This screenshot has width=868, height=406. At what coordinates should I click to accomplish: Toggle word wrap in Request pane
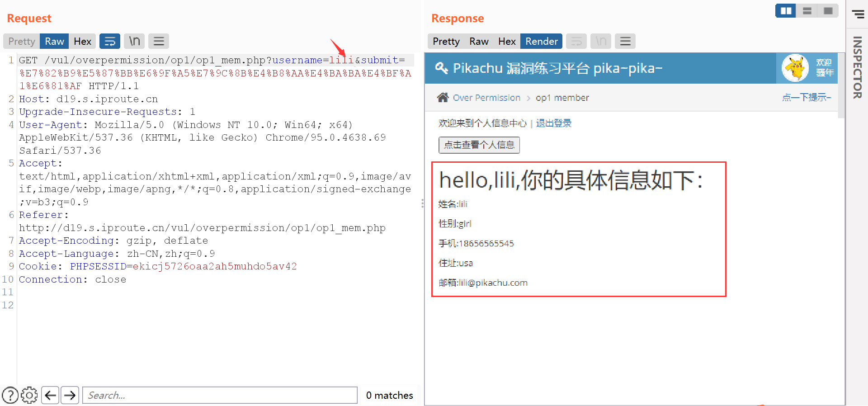tap(110, 41)
